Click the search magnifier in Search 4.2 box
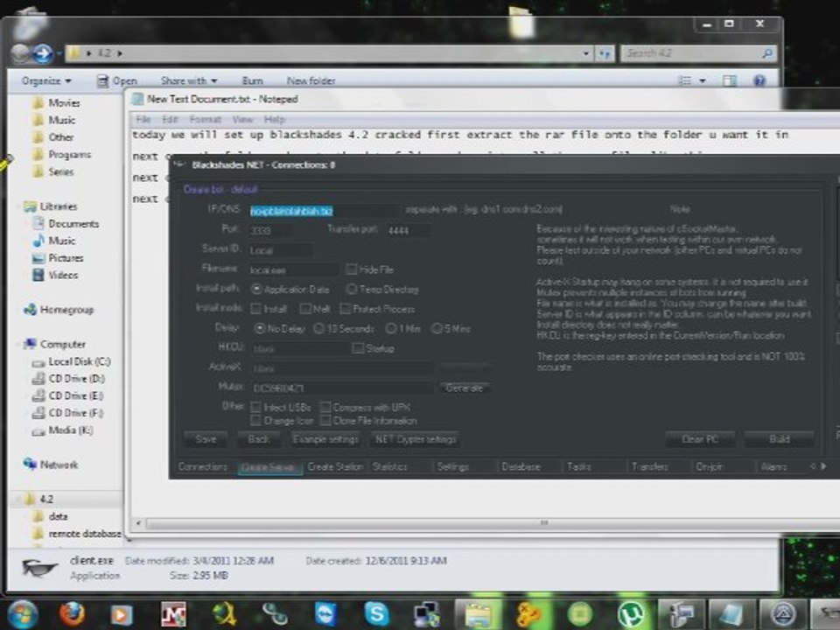This screenshot has width=840, height=630. pos(767,53)
